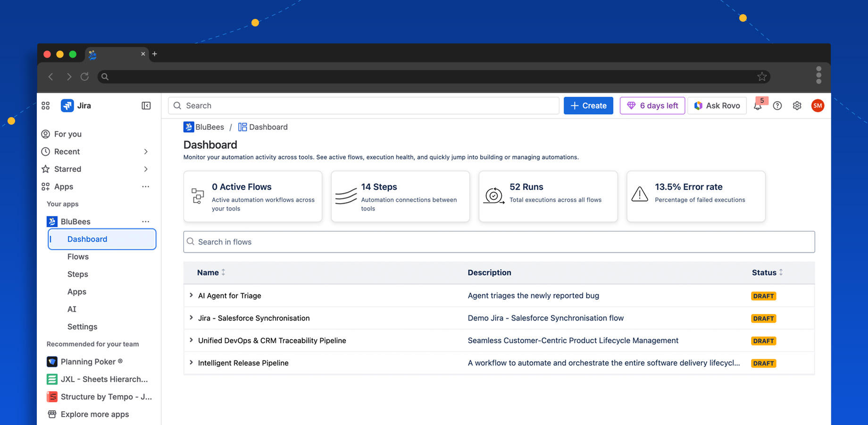Click the Structure by Tempo app icon
This screenshot has width=868, height=425.
tap(52, 397)
